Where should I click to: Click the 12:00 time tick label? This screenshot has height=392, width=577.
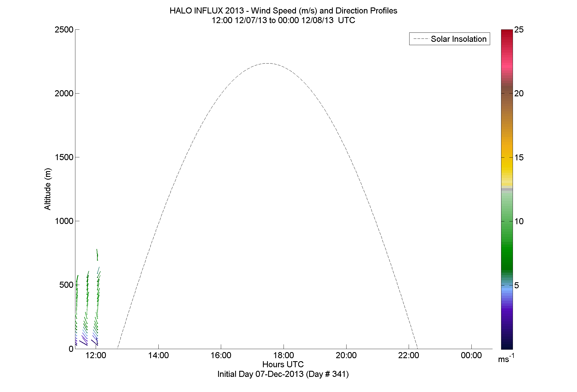pyautogui.click(x=96, y=355)
